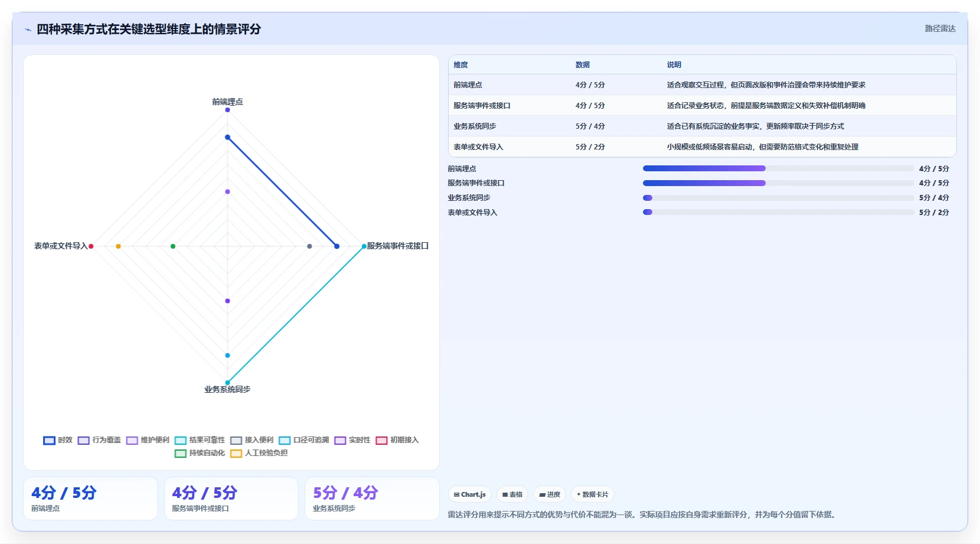Click the 业务系统同步 radar axis label
This screenshot has width=980, height=544.
(227, 389)
